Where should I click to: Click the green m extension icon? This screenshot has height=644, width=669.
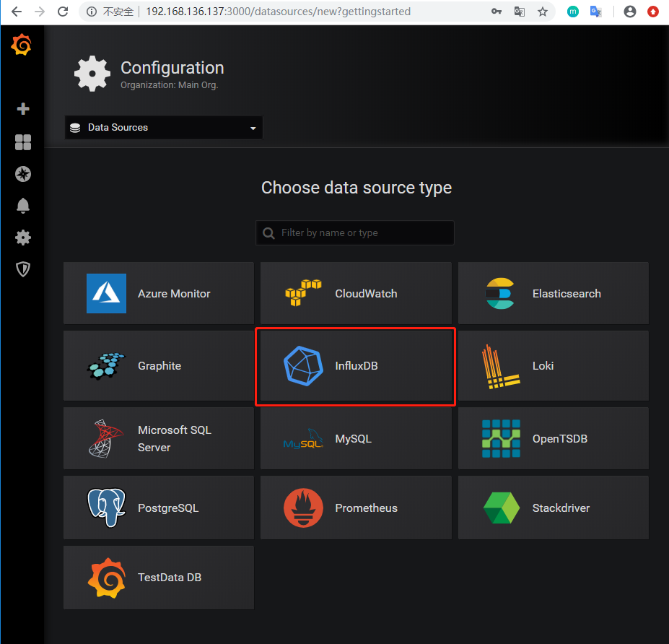pyautogui.click(x=573, y=12)
